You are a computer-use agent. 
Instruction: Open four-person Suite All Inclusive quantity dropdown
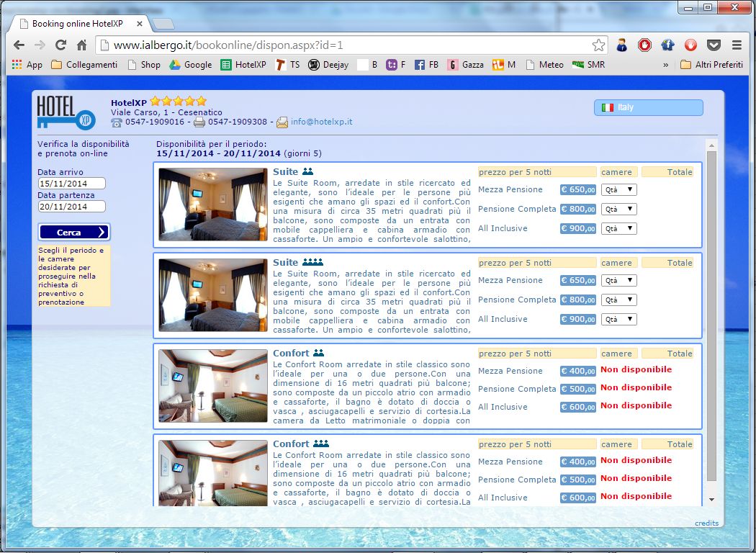pos(618,319)
